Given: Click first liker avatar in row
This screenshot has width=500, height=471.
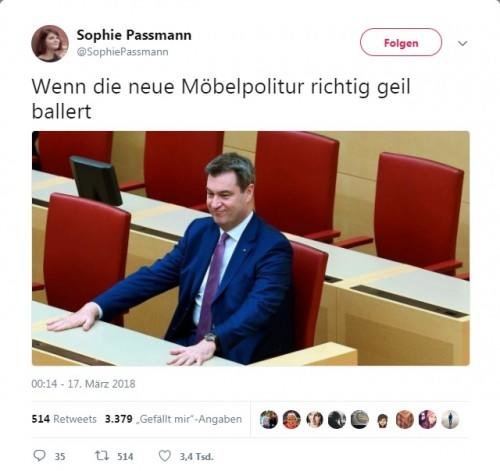Looking at the screenshot, I should (269, 419).
